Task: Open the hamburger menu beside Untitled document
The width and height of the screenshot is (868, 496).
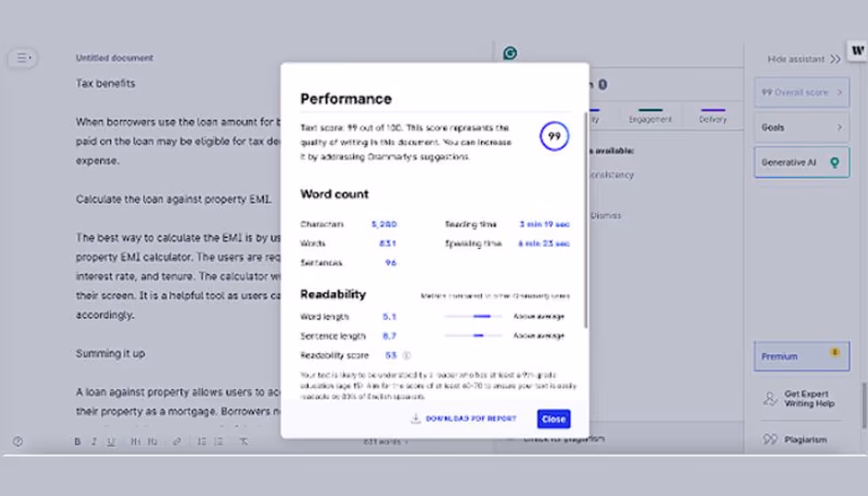Action: click(22, 58)
